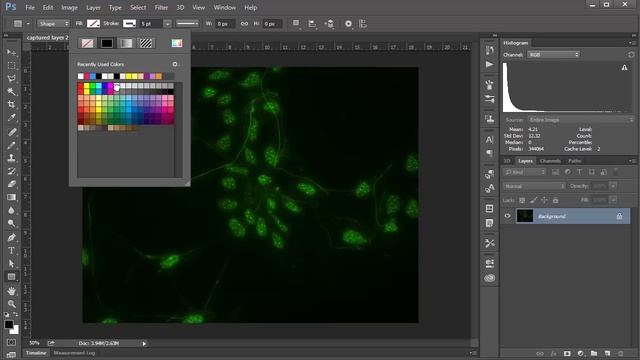
Task: Set fill to Solid Color
Action: click(107, 43)
